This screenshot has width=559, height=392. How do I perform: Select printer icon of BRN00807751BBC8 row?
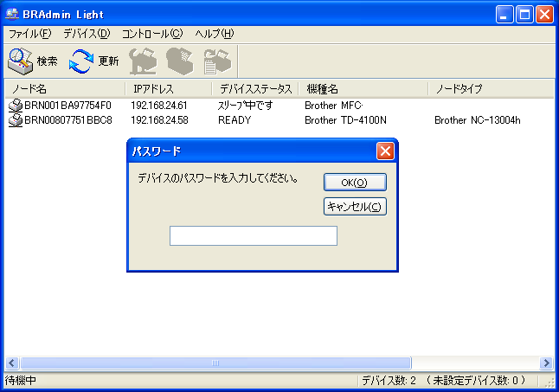click(16, 120)
